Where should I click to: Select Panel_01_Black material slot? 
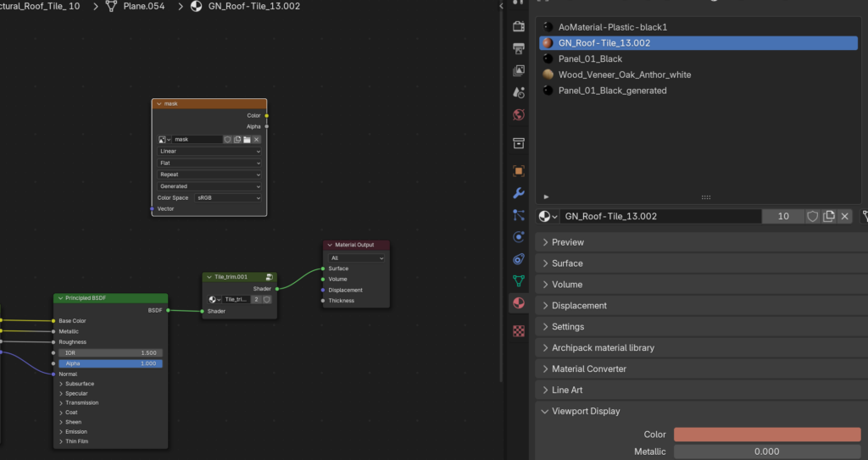[x=698, y=58]
